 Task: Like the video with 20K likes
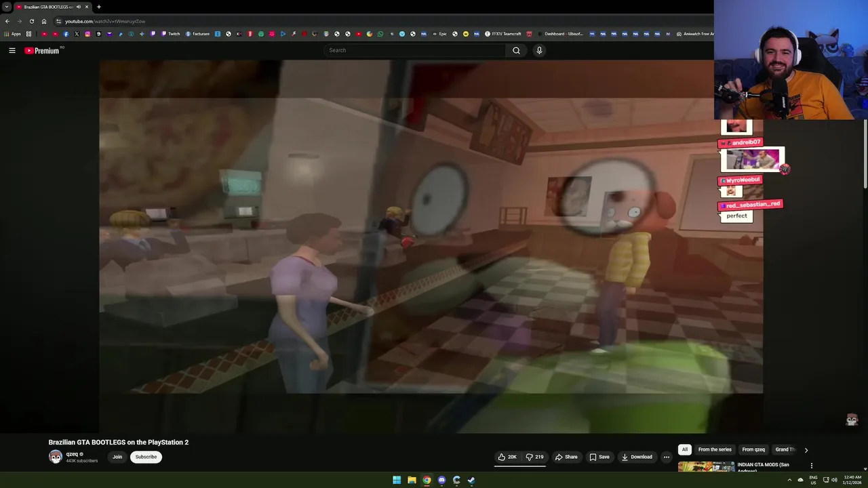tap(508, 457)
